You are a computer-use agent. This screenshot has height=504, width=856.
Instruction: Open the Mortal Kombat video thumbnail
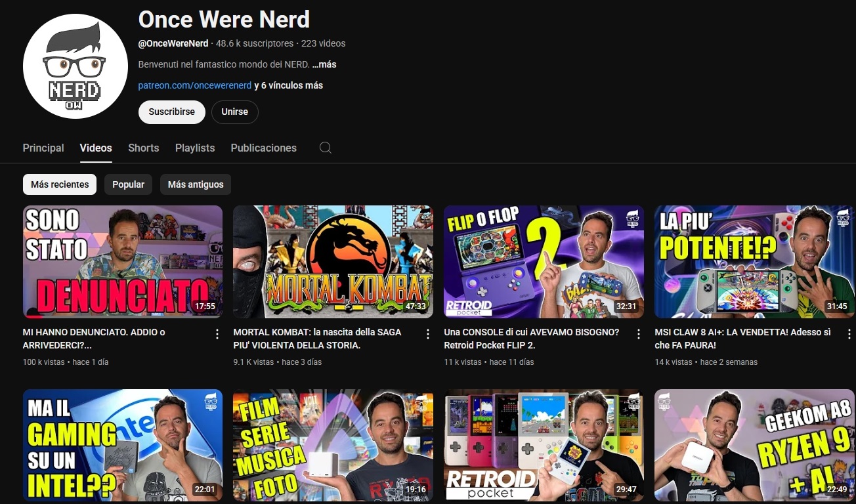tap(333, 262)
